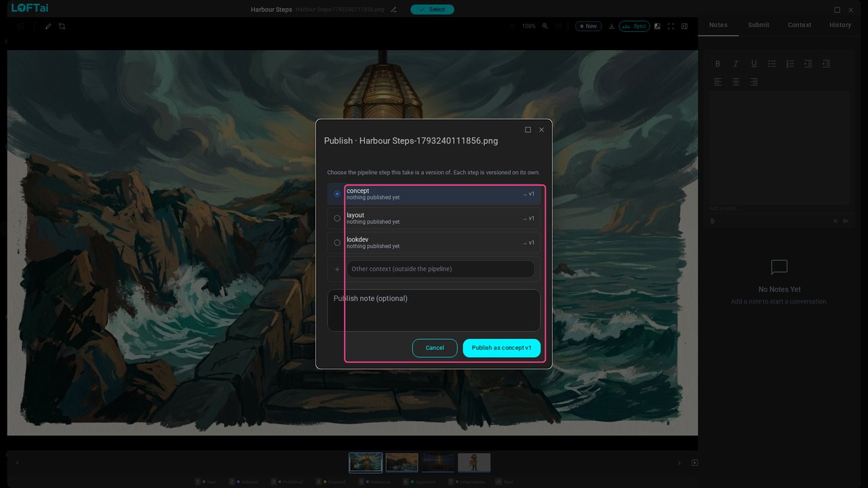Image resolution: width=868 pixels, height=488 pixels.
Task: Select the layout pipeline step radio button
Action: [x=337, y=218]
